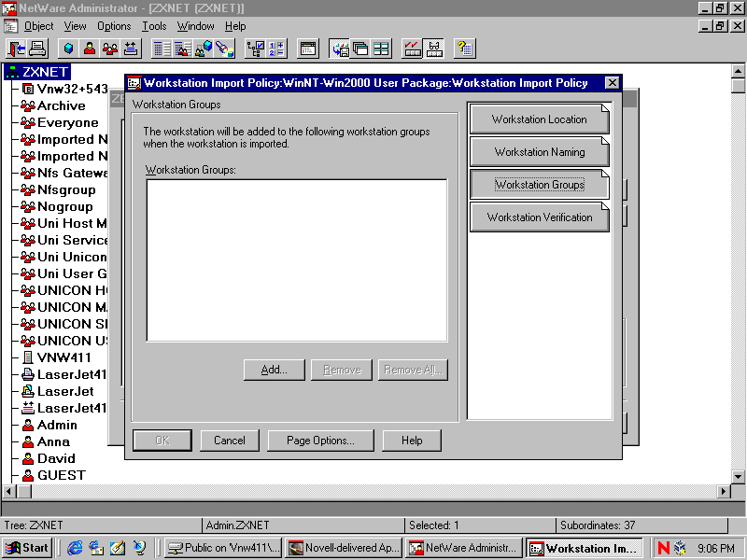Select the VNW411 server in the tree
Viewport: 747px width, 560px height.
click(63, 357)
